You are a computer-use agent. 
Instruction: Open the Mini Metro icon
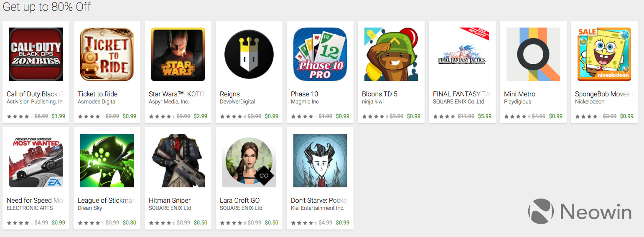click(533, 54)
